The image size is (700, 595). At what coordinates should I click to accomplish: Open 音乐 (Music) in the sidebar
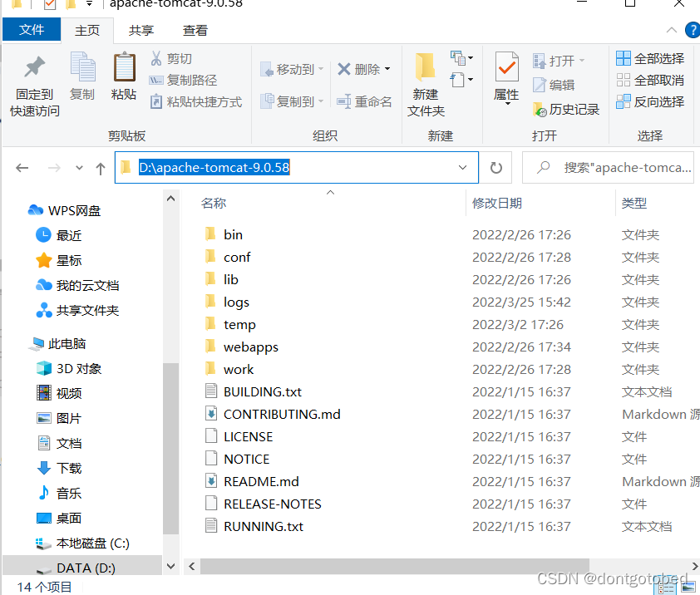pyautogui.click(x=58, y=494)
